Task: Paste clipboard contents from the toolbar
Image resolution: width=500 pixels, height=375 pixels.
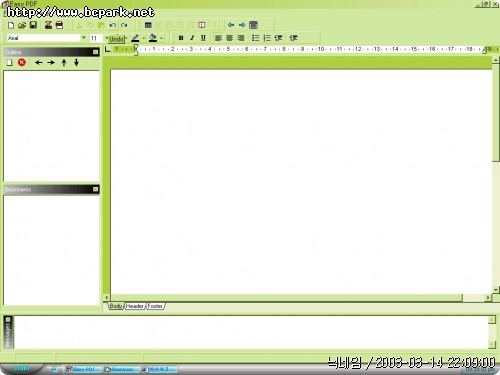Action: click(x=101, y=25)
